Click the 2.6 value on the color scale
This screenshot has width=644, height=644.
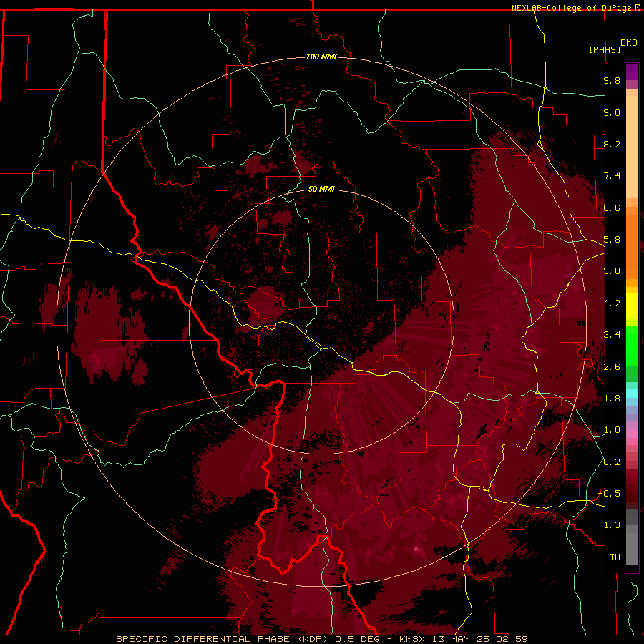pyautogui.click(x=612, y=367)
